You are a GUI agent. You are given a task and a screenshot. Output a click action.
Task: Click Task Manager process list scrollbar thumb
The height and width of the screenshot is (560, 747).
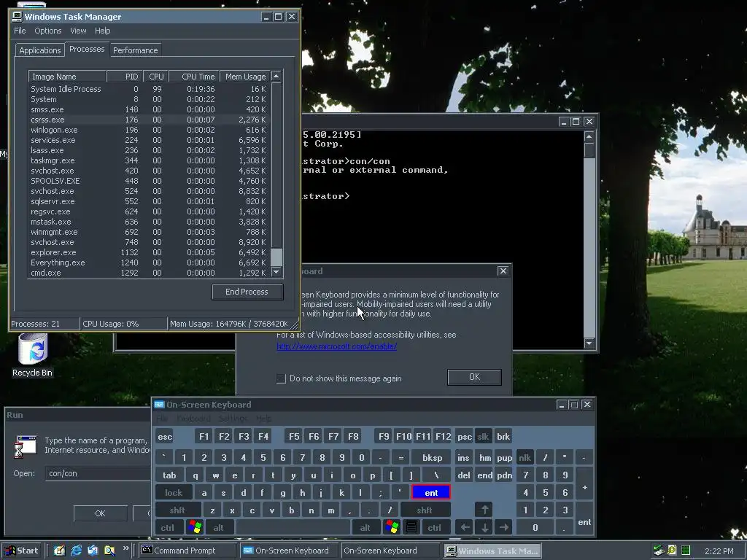point(276,257)
